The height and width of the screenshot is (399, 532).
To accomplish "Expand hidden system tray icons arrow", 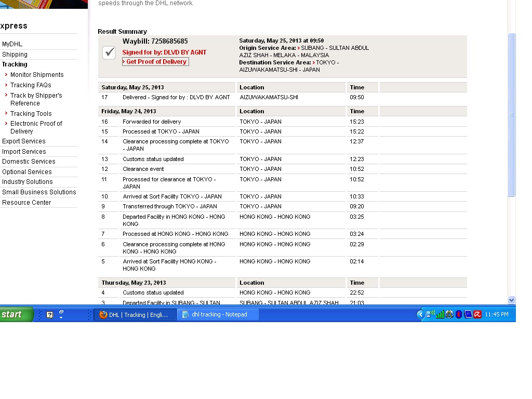I will pyautogui.click(x=420, y=314).
